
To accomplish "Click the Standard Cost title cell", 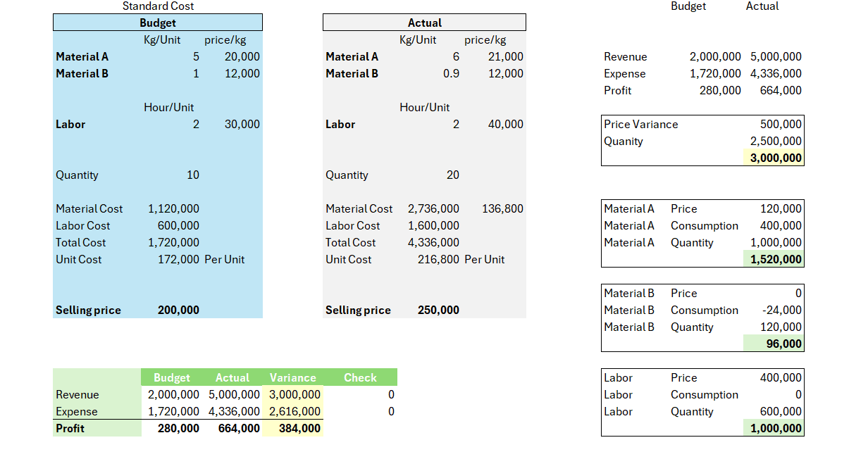I will pos(158,6).
